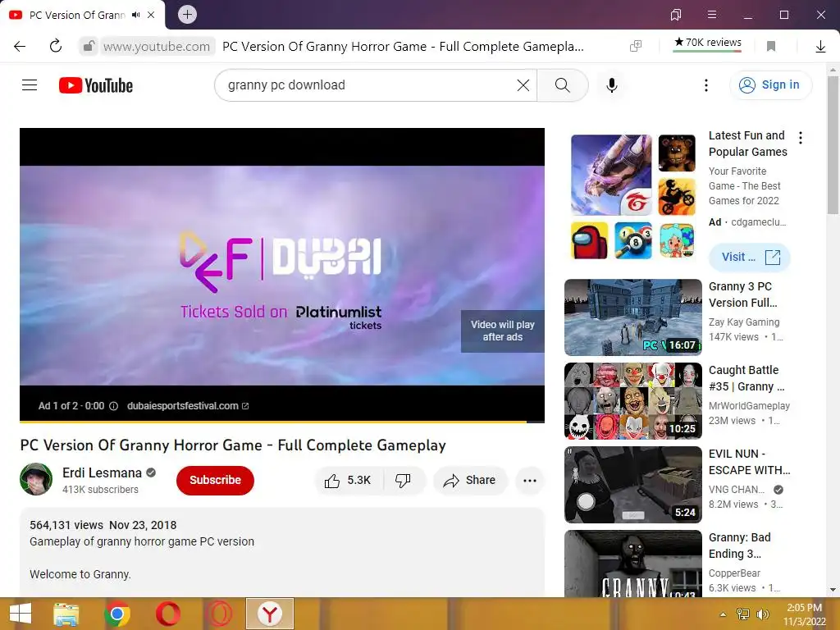
Task: Open Caught Battle #35 Granny thumbnail
Action: [x=633, y=400]
